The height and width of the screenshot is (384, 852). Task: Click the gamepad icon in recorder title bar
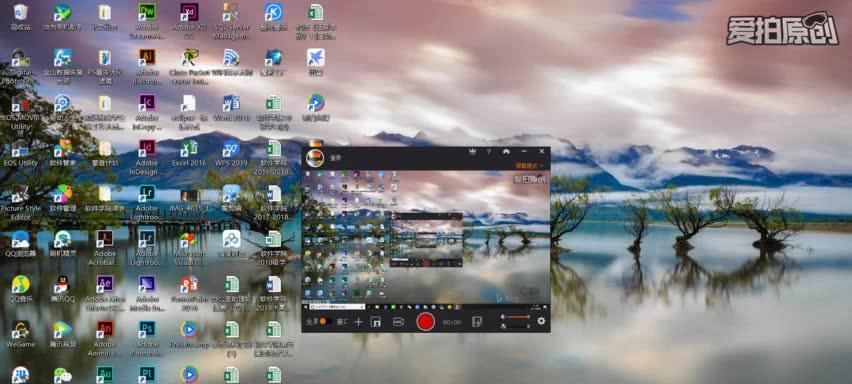506,152
